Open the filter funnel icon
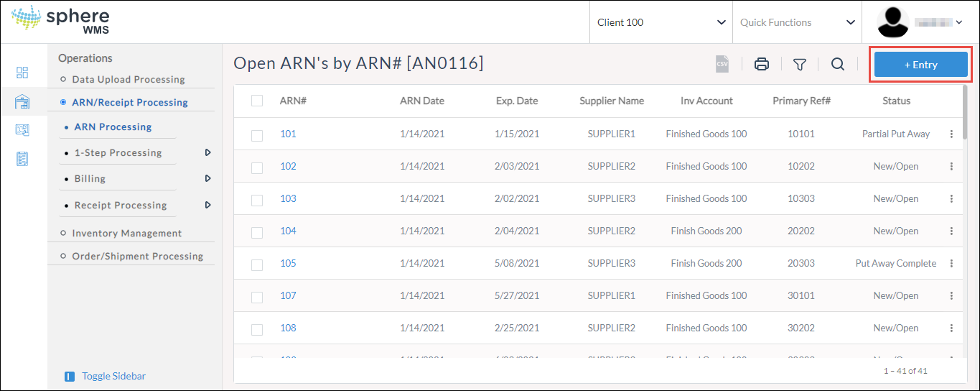 800,65
